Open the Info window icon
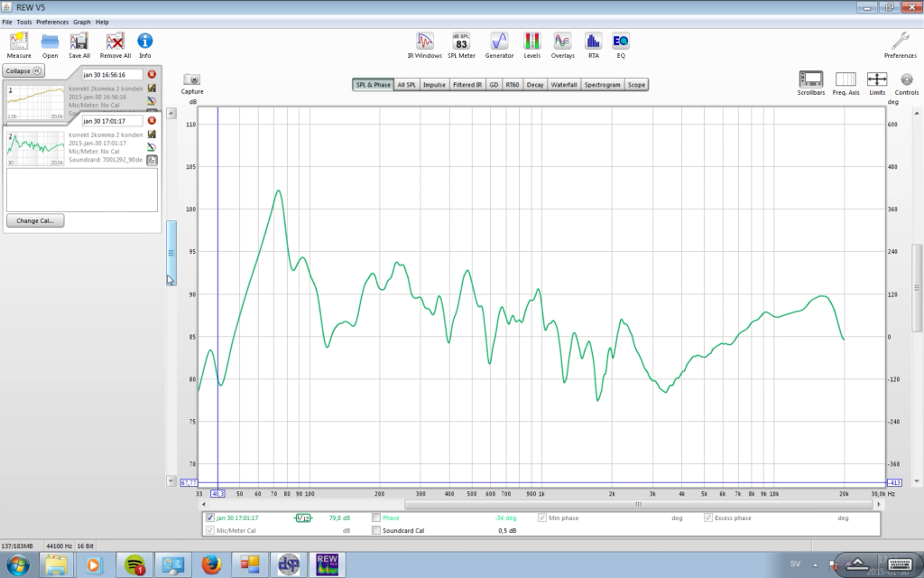Image resolution: width=924 pixels, height=578 pixels. tap(145, 45)
